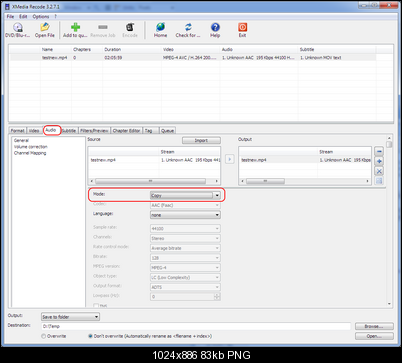
Task: Click the Check for updates icon
Action: pyautogui.click(x=188, y=27)
